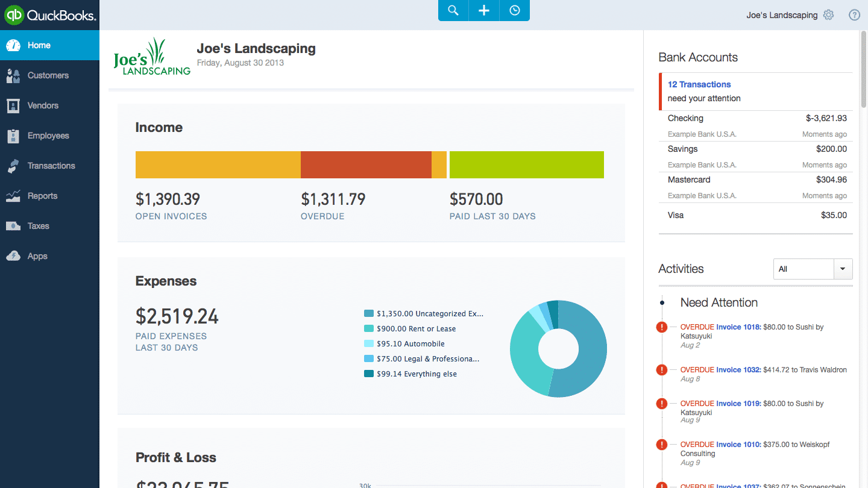Click alert icon for Invoice 1032
868x488 pixels.
click(662, 370)
